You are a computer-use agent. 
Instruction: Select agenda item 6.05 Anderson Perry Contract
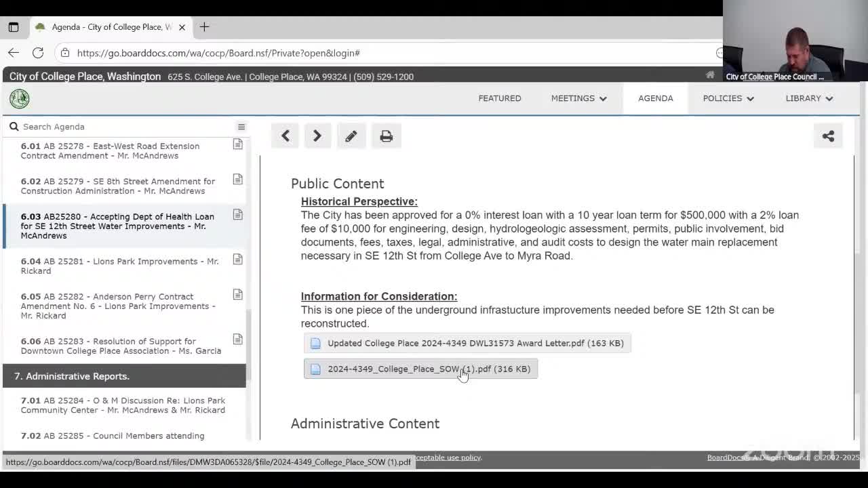point(118,306)
